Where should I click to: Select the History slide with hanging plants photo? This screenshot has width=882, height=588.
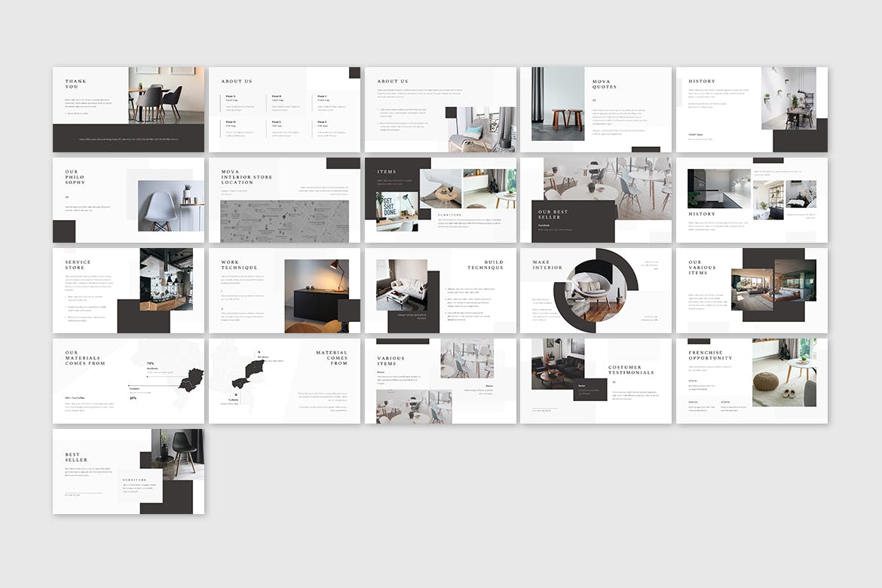coord(752,109)
